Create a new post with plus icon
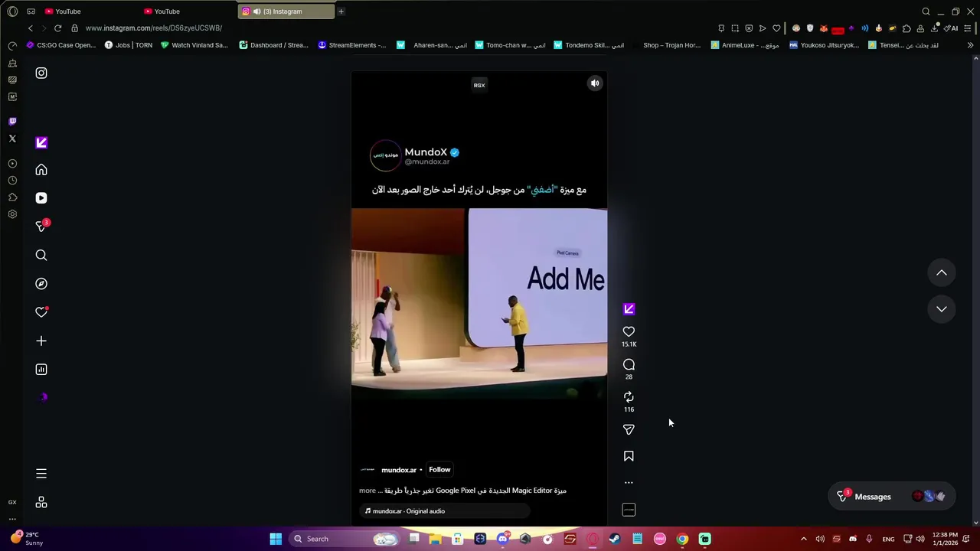The width and height of the screenshot is (980, 551). [x=41, y=341]
